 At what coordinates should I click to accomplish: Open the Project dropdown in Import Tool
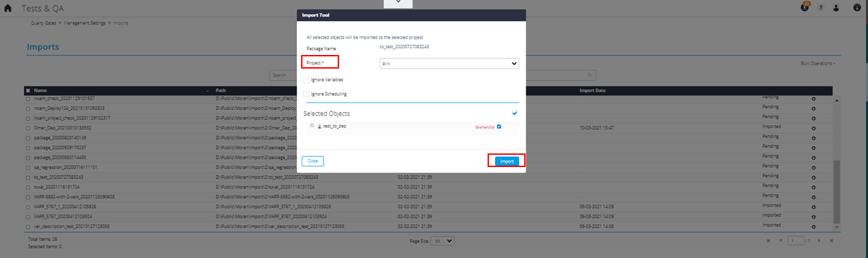point(449,63)
